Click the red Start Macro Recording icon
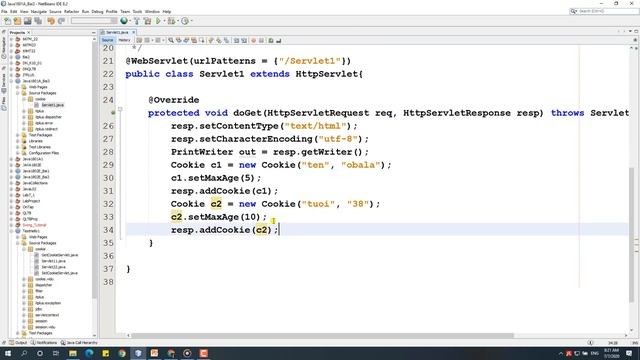640x360 pixels. click(x=253, y=40)
